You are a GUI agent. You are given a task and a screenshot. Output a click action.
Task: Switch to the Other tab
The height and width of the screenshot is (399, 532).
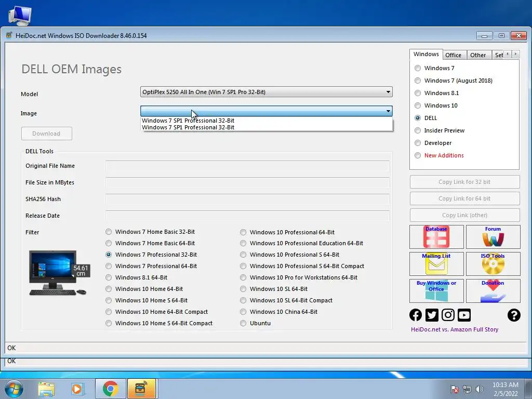478,55
